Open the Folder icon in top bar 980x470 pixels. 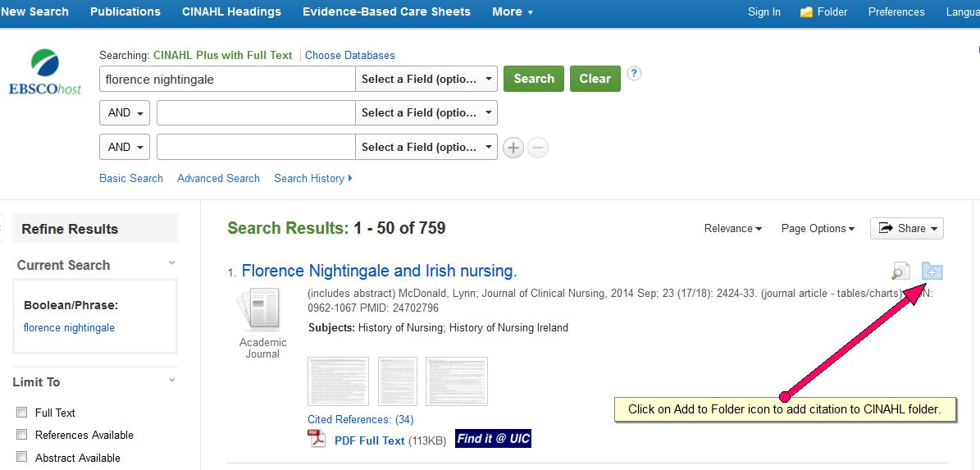pyautogui.click(x=806, y=11)
